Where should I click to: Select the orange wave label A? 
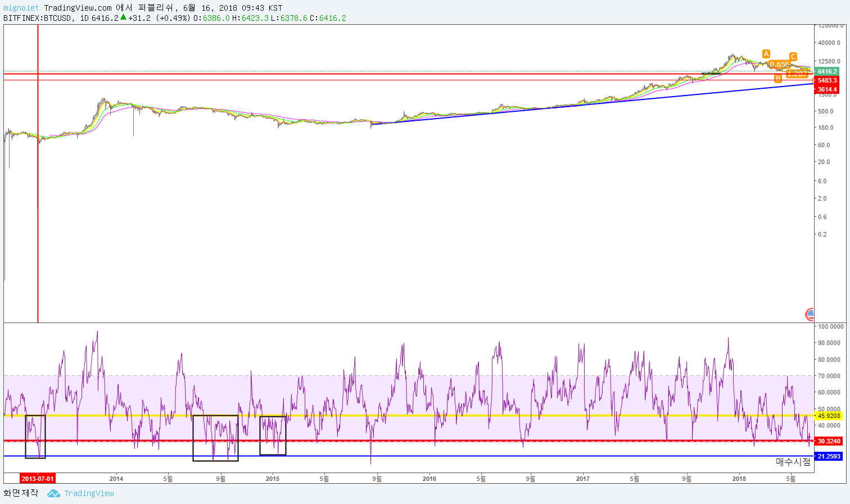pyautogui.click(x=766, y=54)
